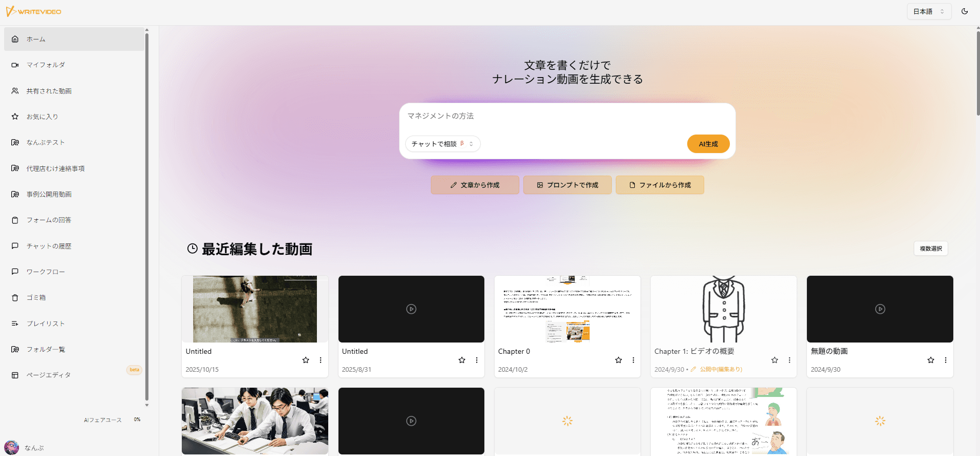Open the 日本語 language dropdown
Image resolution: width=980 pixels, height=456 pixels.
click(929, 11)
